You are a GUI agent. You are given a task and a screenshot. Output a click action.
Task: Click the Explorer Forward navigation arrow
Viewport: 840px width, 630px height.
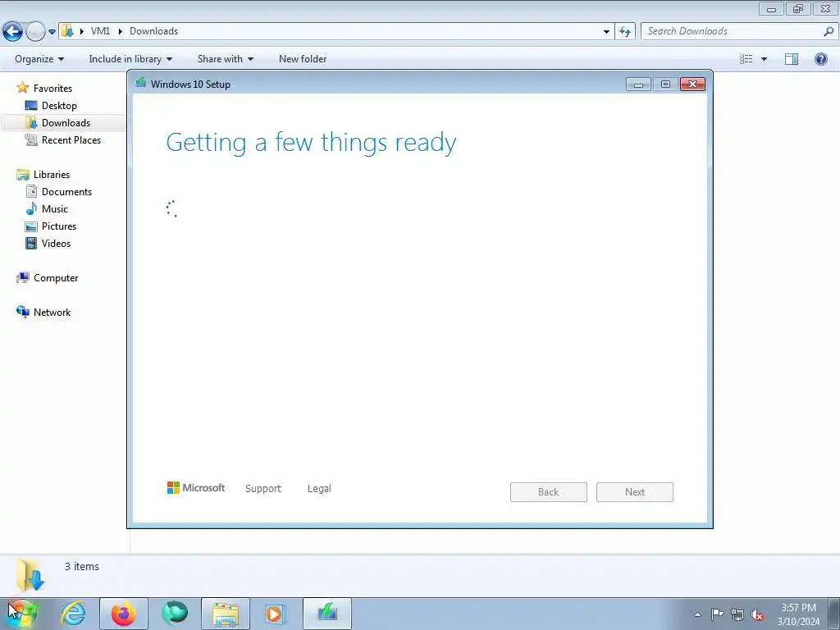35,32
